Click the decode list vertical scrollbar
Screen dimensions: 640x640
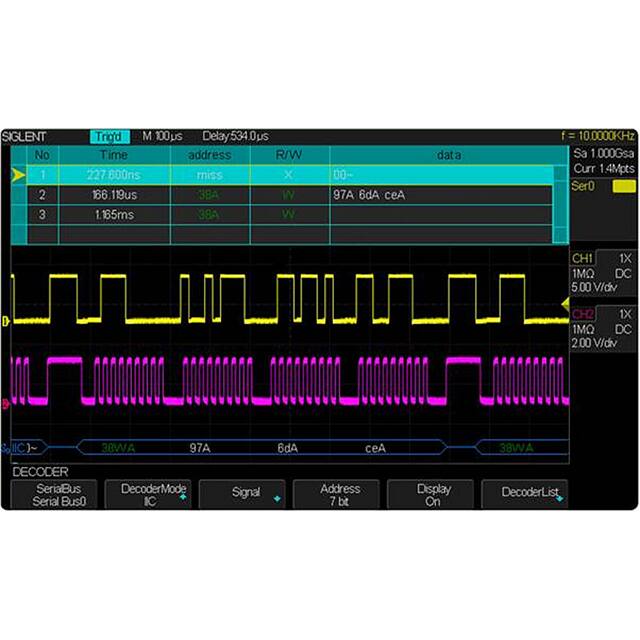pyautogui.click(x=561, y=204)
